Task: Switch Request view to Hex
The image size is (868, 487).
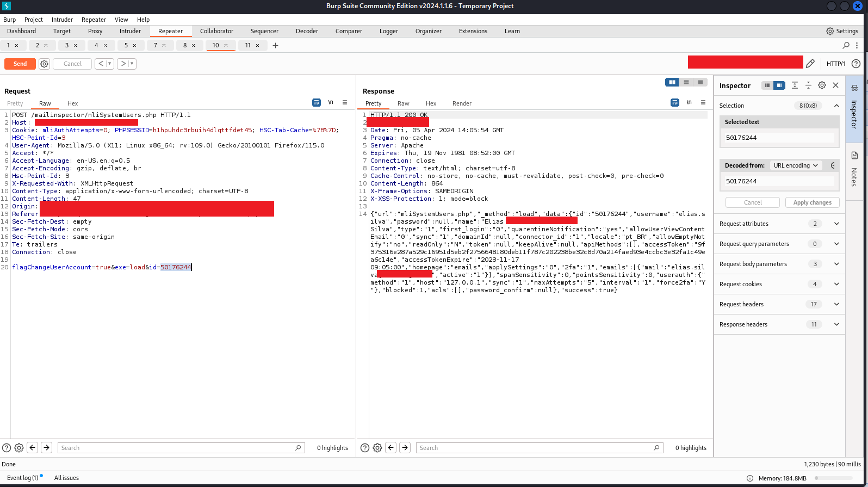Action: pos(73,103)
